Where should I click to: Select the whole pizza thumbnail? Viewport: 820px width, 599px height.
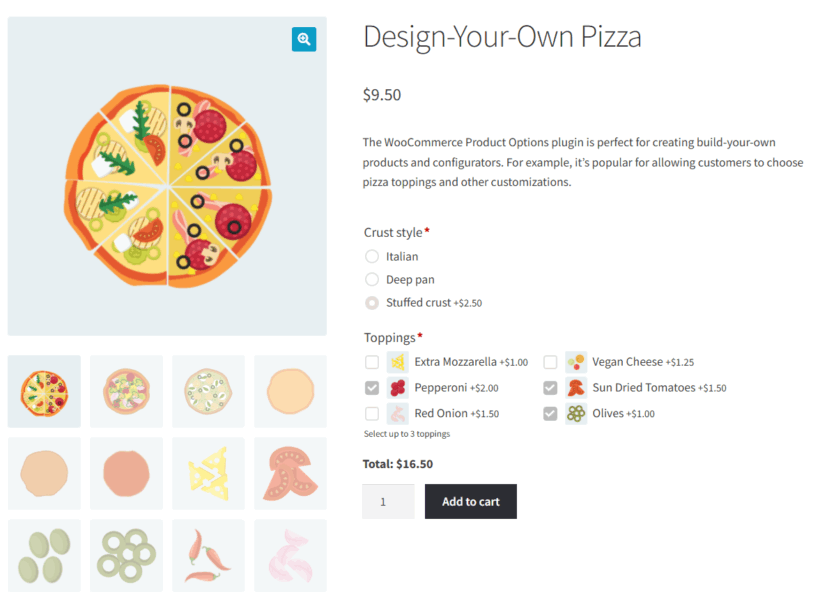tap(44, 390)
